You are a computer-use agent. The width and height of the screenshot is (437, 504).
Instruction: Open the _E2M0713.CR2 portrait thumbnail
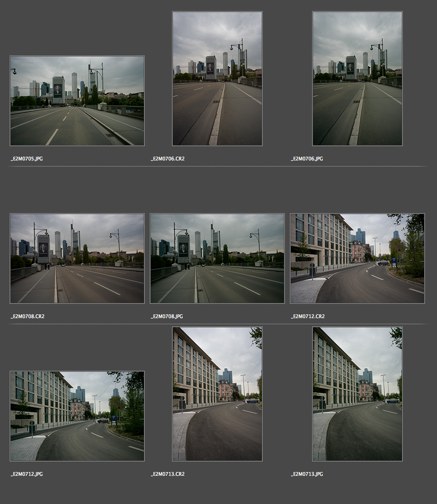pos(217,394)
